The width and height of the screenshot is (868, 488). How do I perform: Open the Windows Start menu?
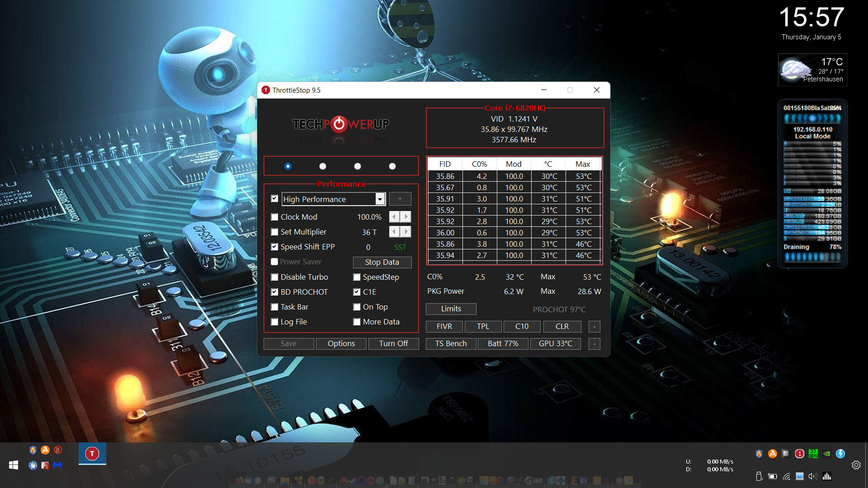pyautogui.click(x=14, y=465)
